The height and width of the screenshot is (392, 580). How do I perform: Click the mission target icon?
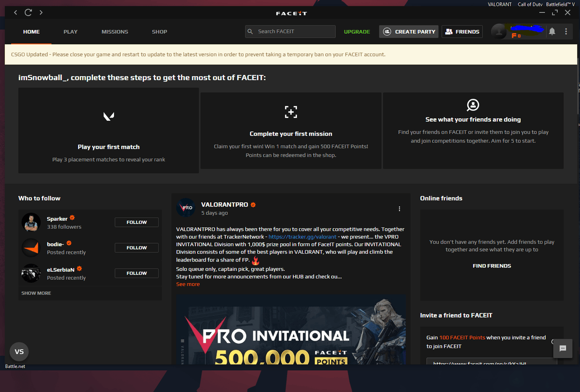pos(290,112)
